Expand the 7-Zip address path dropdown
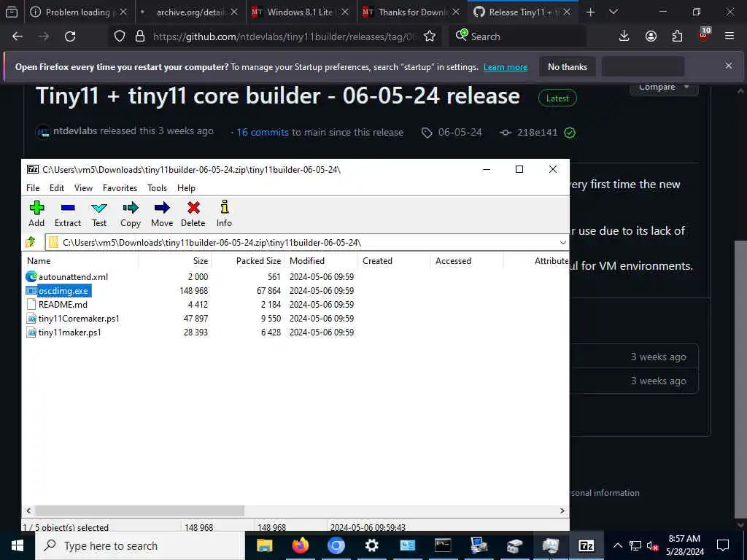747x560 pixels. [562, 242]
